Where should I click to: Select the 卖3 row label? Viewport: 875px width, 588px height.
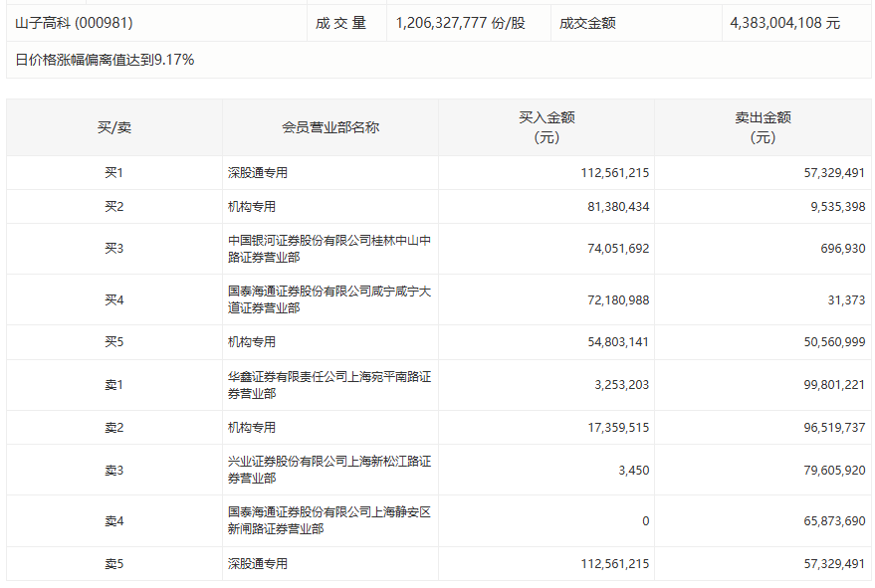113,471
